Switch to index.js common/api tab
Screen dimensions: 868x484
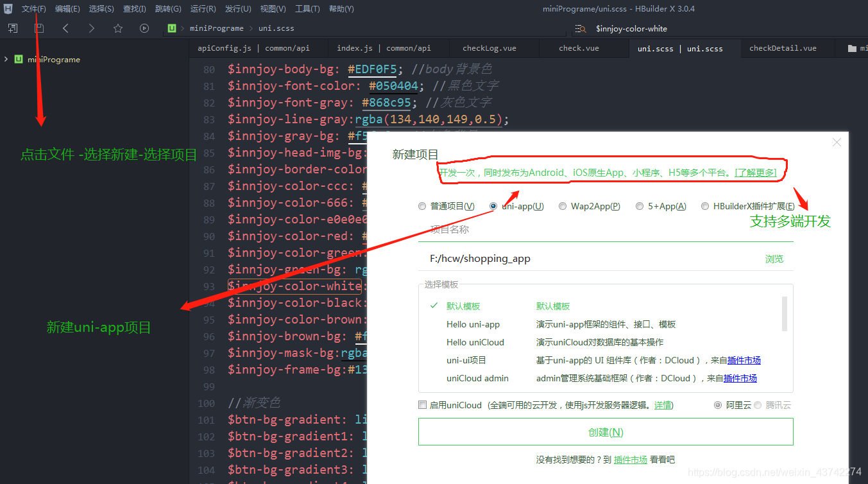[x=384, y=48]
